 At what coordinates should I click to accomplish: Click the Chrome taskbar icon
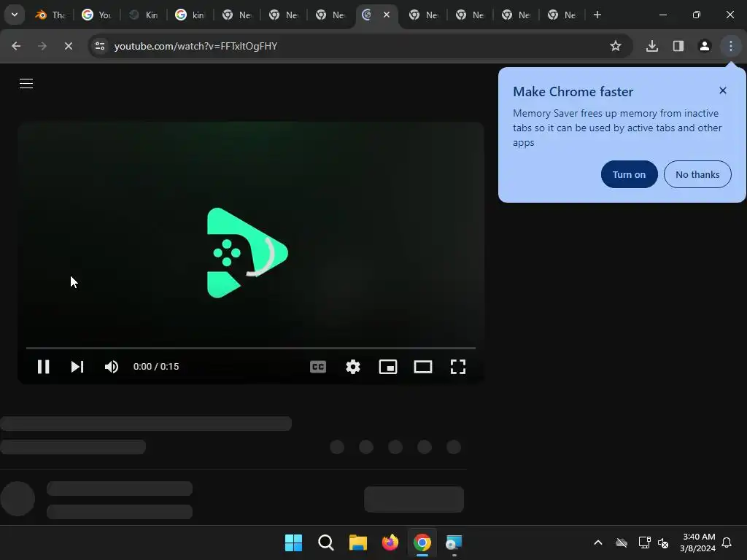pyautogui.click(x=422, y=542)
